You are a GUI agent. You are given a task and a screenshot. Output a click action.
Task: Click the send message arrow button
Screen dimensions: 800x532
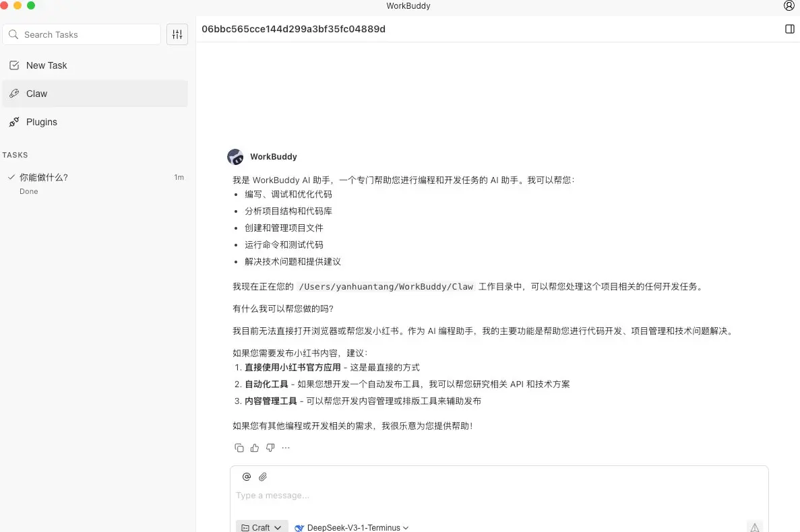point(755,527)
